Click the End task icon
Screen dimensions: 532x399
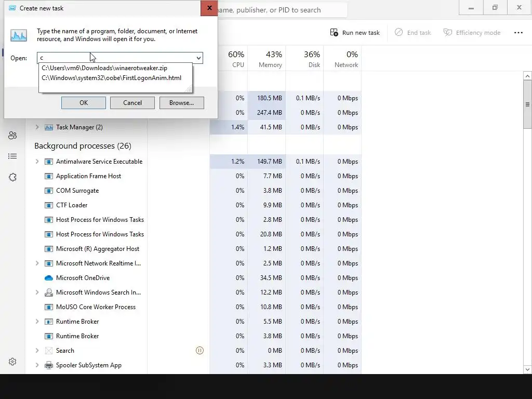(398, 32)
